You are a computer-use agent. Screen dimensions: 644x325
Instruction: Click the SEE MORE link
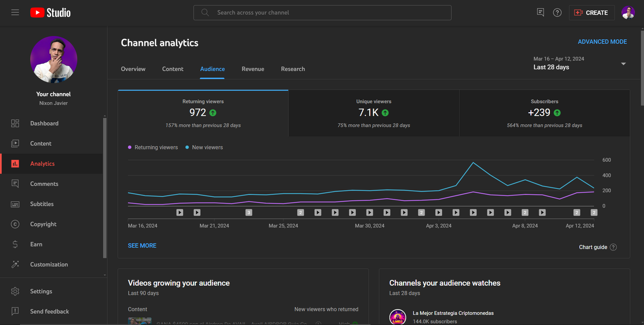pyautogui.click(x=142, y=246)
